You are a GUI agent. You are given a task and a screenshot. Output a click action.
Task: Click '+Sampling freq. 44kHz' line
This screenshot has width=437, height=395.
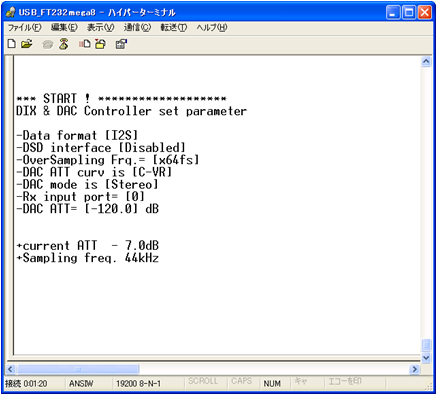pyautogui.click(x=87, y=258)
